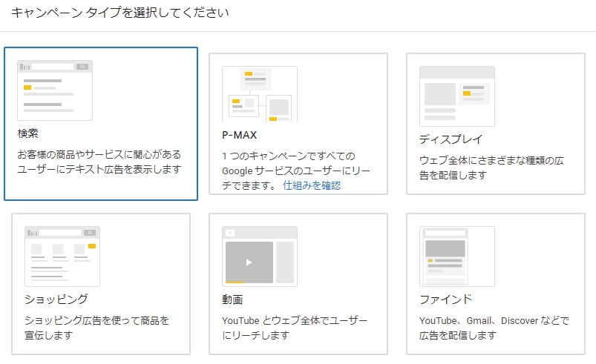Click 動画 description about YouTube とウェブ全体
The height and width of the screenshot is (364, 596).
[x=295, y=328]
